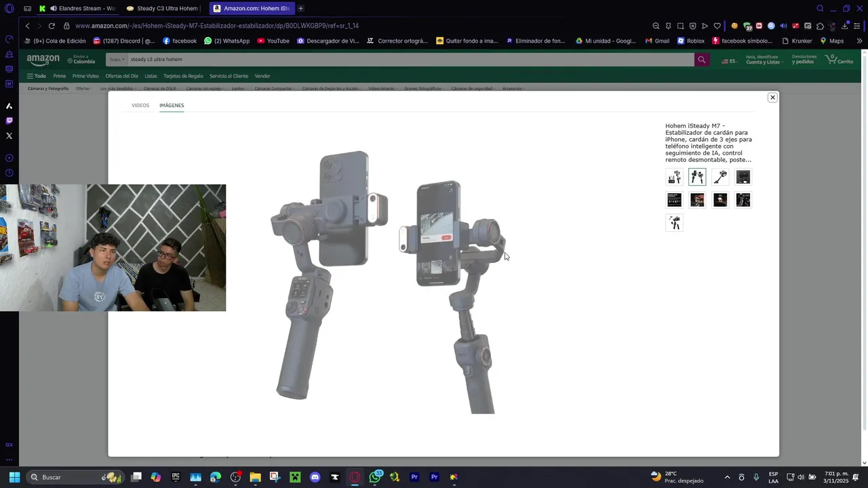Reload the Amazon page

click(x=52, y=26)
